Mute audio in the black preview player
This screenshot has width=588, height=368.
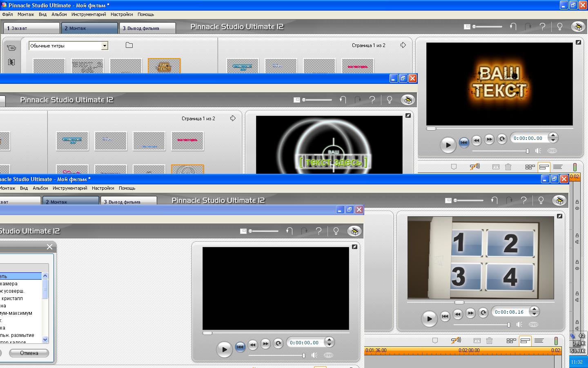point(314,355)
